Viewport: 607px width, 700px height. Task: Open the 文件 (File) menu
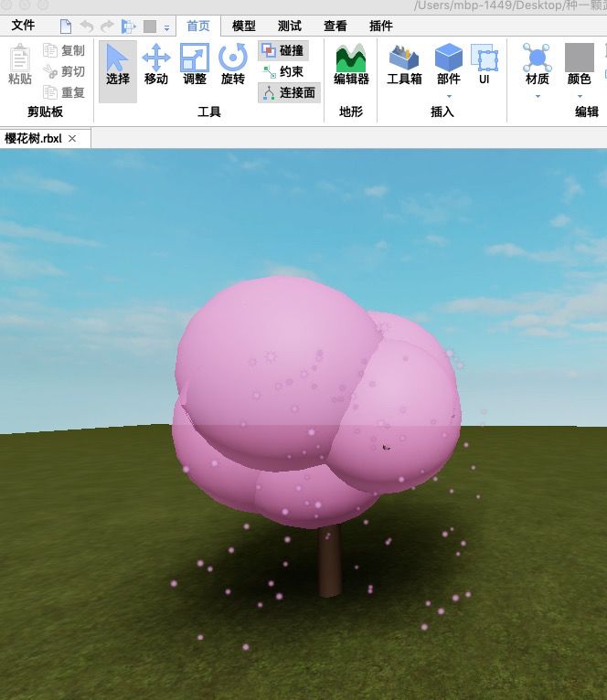tap(23, 26)
